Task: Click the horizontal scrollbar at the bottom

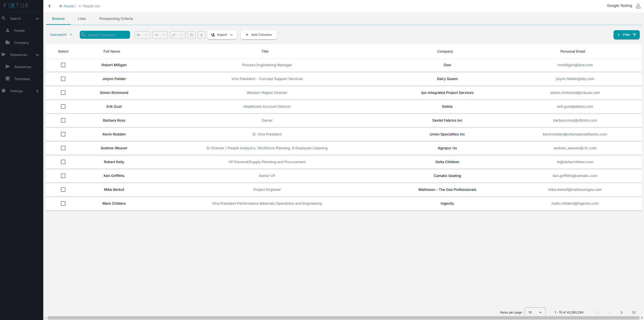Action: [x=343, y=318]
